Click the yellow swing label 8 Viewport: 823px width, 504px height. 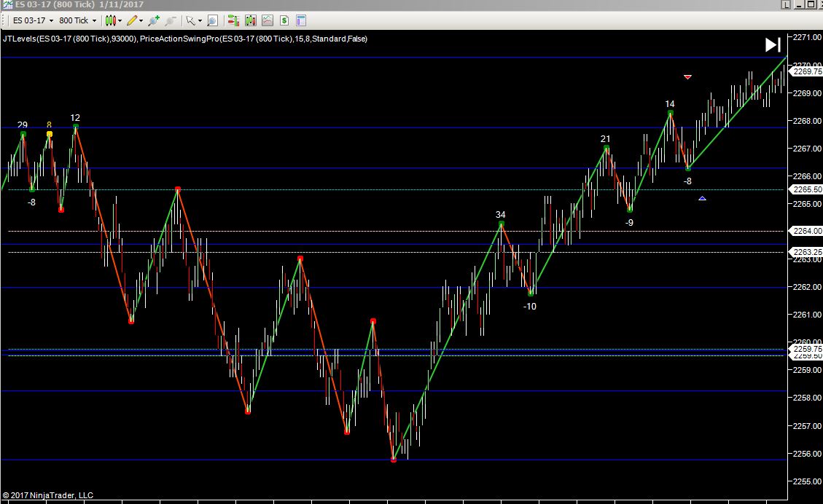tap(49, 125)
